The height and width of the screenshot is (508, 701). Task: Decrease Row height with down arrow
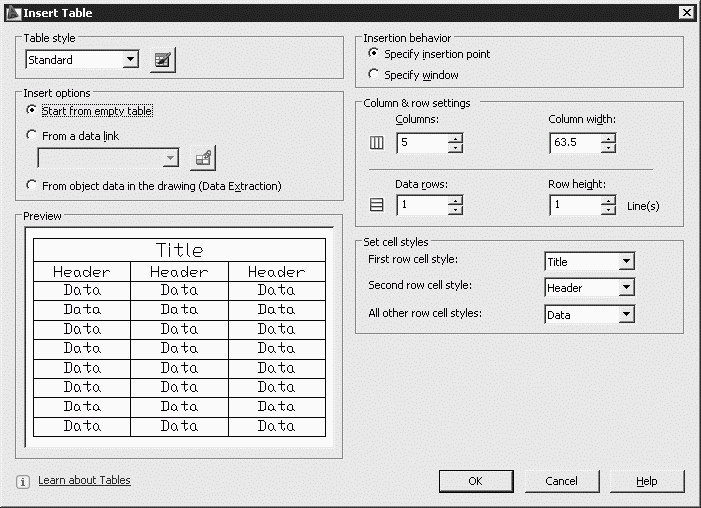(x=608, y=210)
